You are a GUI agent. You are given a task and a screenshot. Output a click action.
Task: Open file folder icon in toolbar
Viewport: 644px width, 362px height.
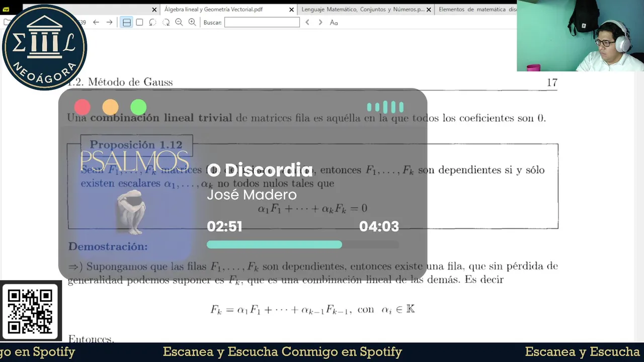point(6,22)
